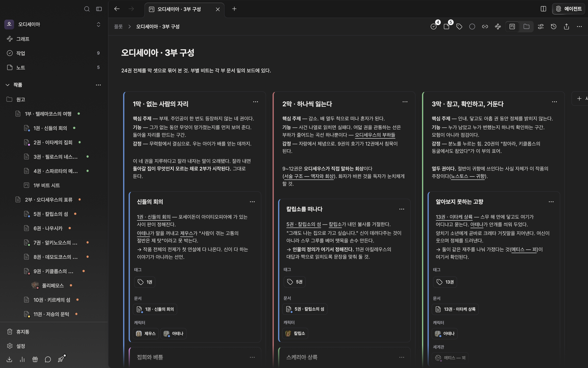Open 작품 section more options

pos(98,85)
